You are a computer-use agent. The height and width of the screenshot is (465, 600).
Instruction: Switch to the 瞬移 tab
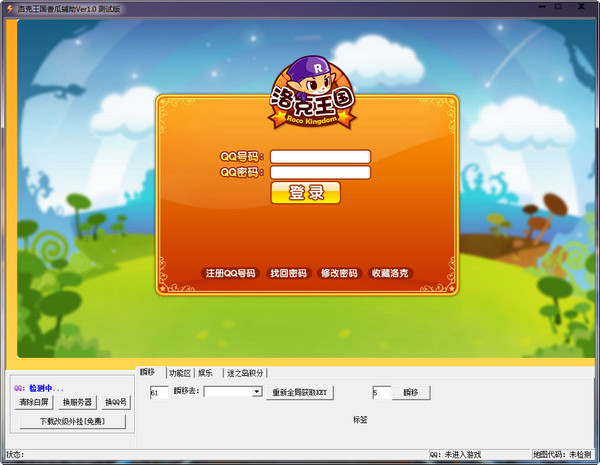148,372
